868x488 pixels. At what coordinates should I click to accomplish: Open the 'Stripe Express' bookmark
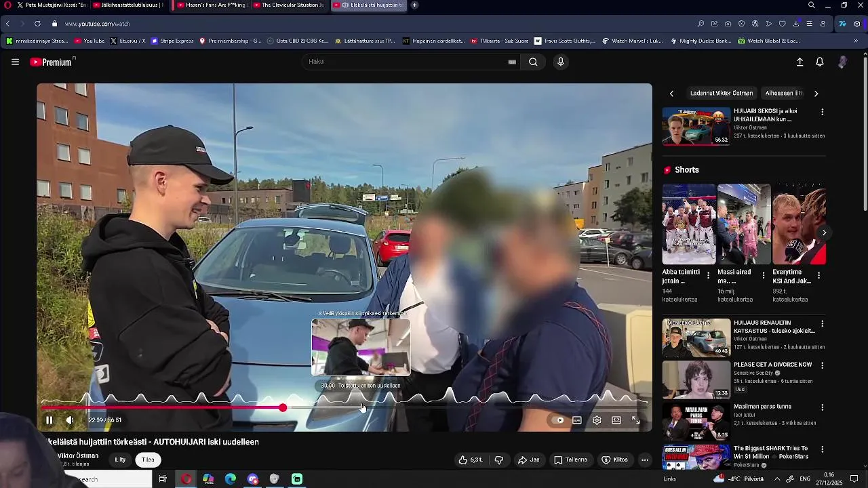click(x=172, y=41)
